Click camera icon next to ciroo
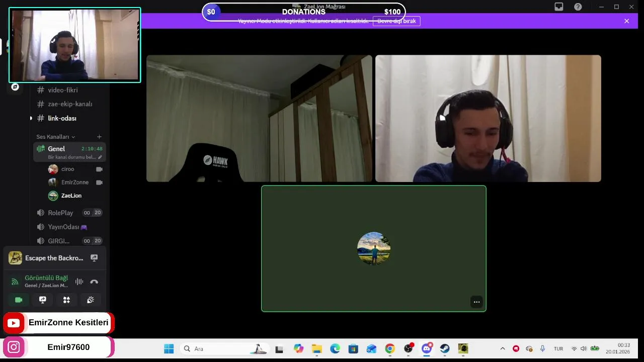This screenshot has height=362, width=644. tap(99, 169)
